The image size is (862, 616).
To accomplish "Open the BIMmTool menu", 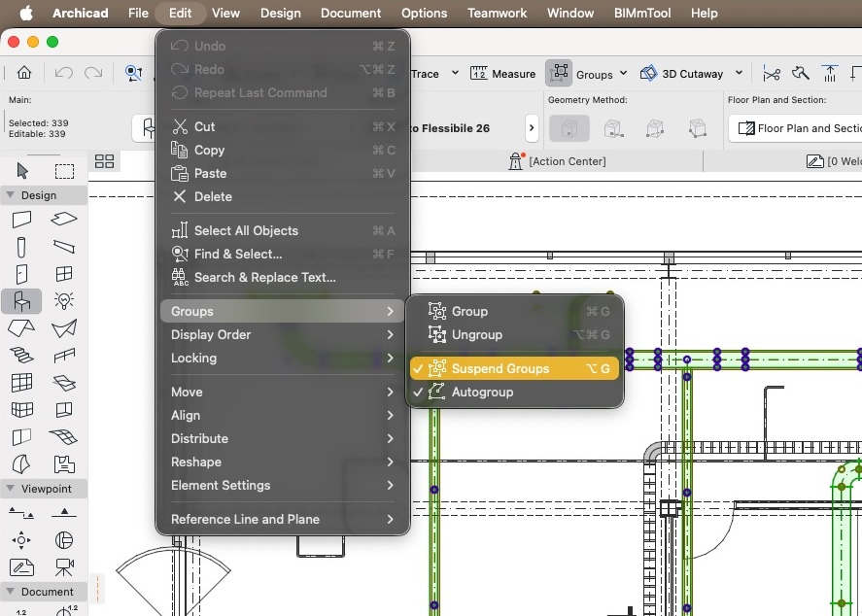I will tap(642, 14).
